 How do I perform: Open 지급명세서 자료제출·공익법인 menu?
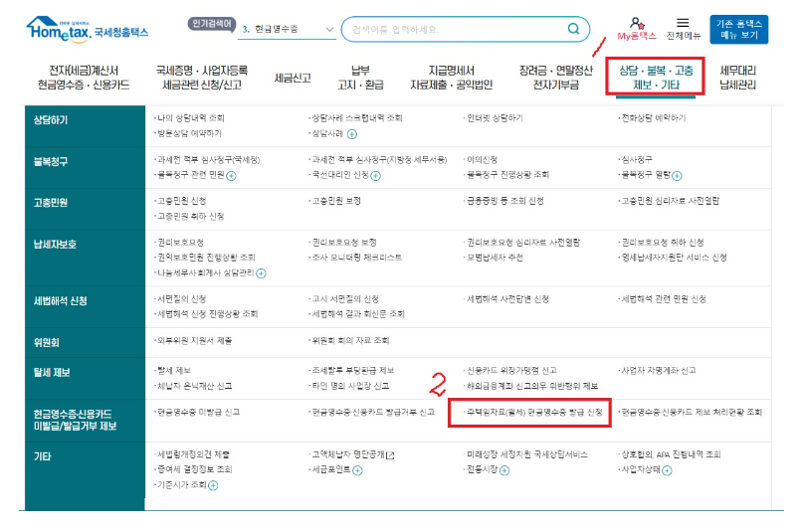click(451, 78)
